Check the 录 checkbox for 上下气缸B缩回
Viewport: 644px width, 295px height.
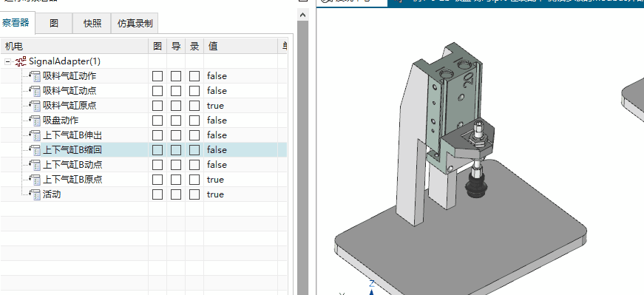(194, 150)
